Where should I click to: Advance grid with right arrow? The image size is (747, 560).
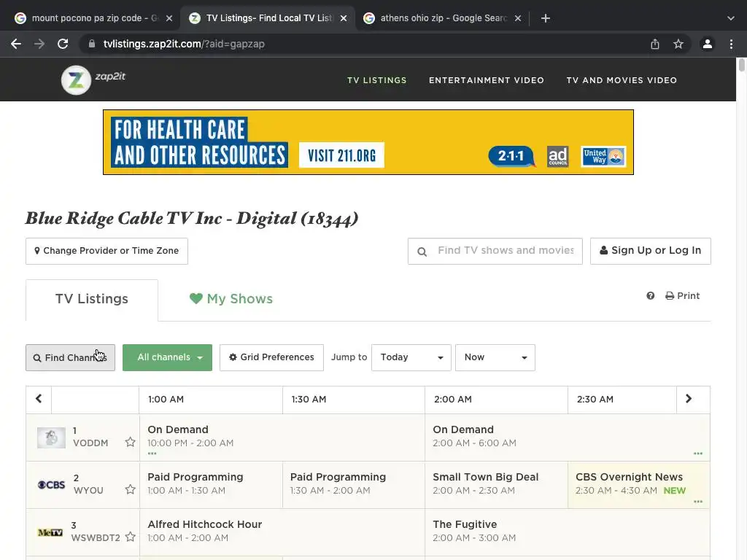click(x=689, y=399)
